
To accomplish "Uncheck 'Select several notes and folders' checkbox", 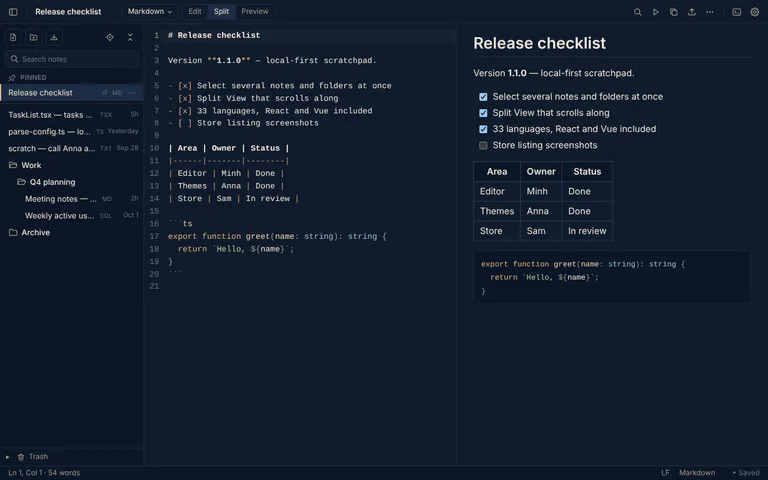I will tap(483, 97).
